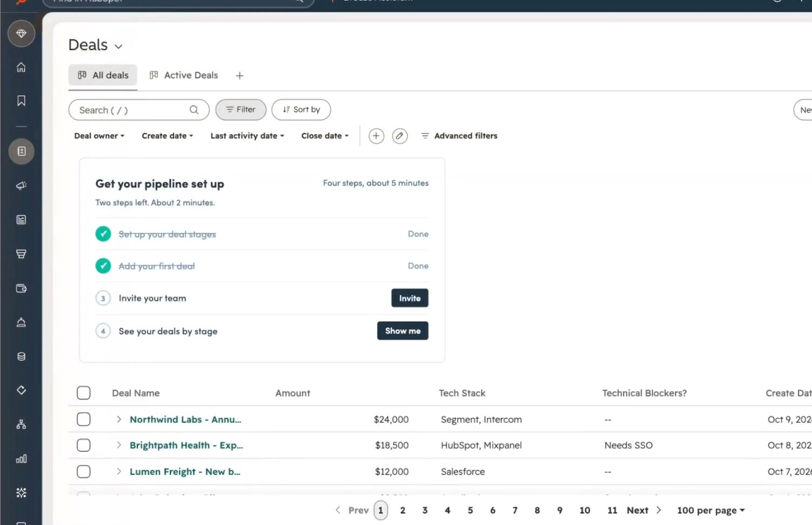Click the plus circle to add a quick filter
The image size is (812, 525).
pyautogui.click(x=376, y=136)
